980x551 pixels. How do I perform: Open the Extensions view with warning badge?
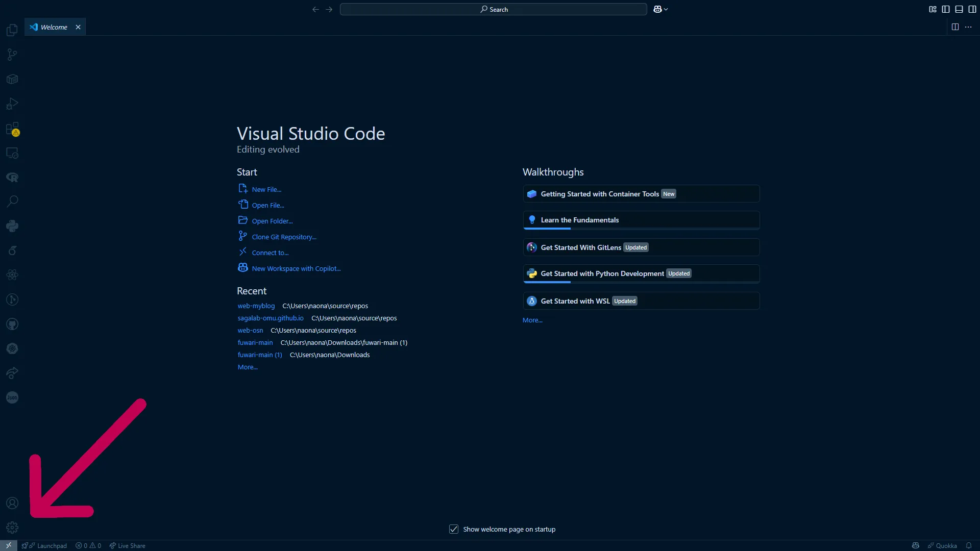click(12, 129)
